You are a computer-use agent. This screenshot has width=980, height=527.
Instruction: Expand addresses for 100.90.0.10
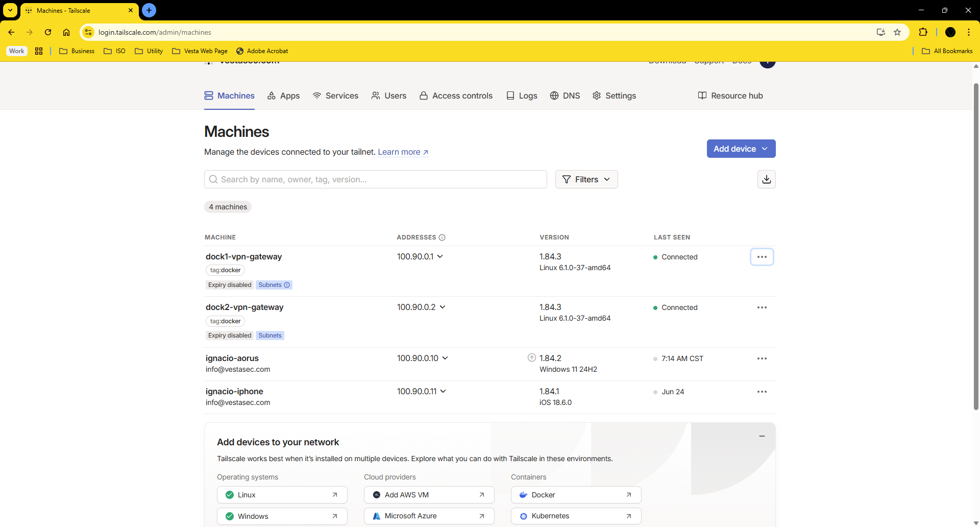[445, 358]
